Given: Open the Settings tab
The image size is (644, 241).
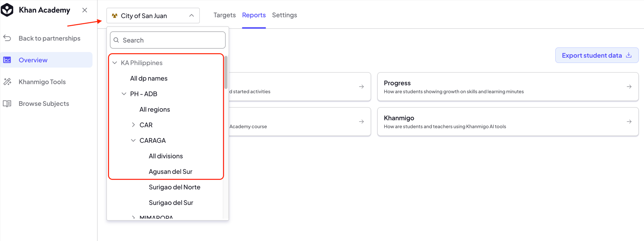Looking at the screenshot, I should pos(285,15).
